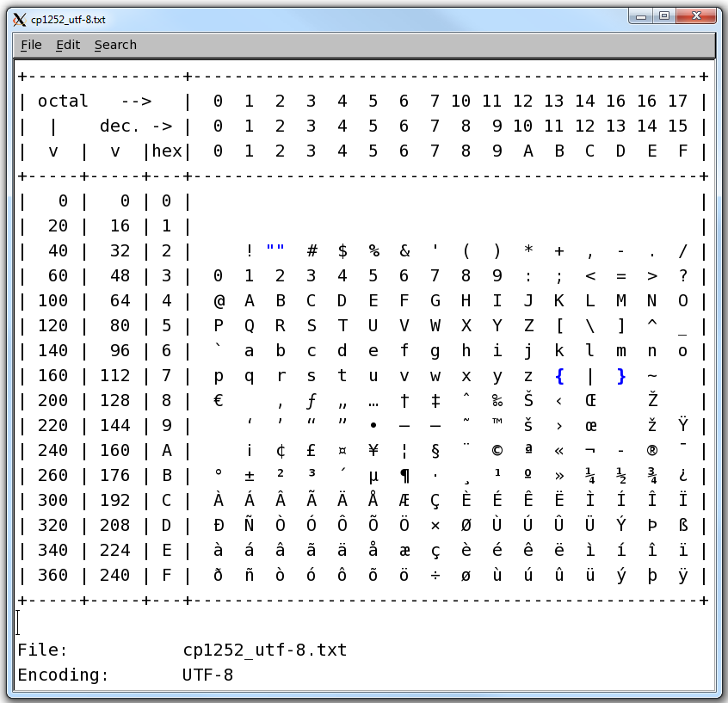Screen dimensions: 728x703
Task: Click the word 'octal' in the header
Action: pos(63,102)
